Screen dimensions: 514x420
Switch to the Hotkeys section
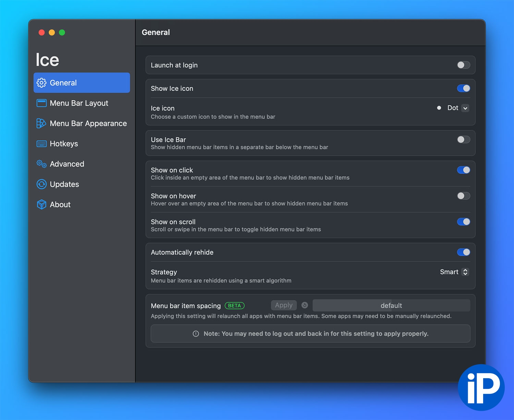(82, 144)
